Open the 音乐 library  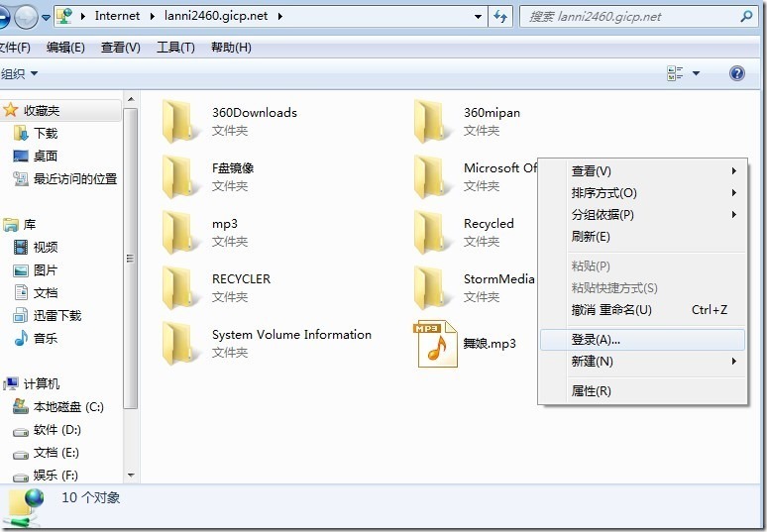pos(36,338)
